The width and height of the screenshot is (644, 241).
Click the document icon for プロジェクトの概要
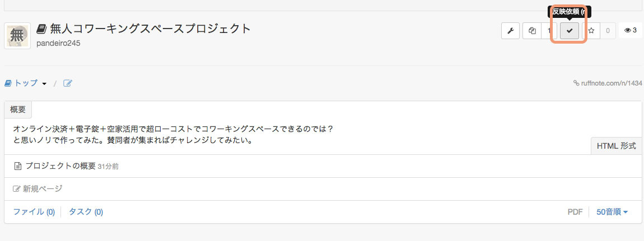pyautogui.click(x=18, y=166)
